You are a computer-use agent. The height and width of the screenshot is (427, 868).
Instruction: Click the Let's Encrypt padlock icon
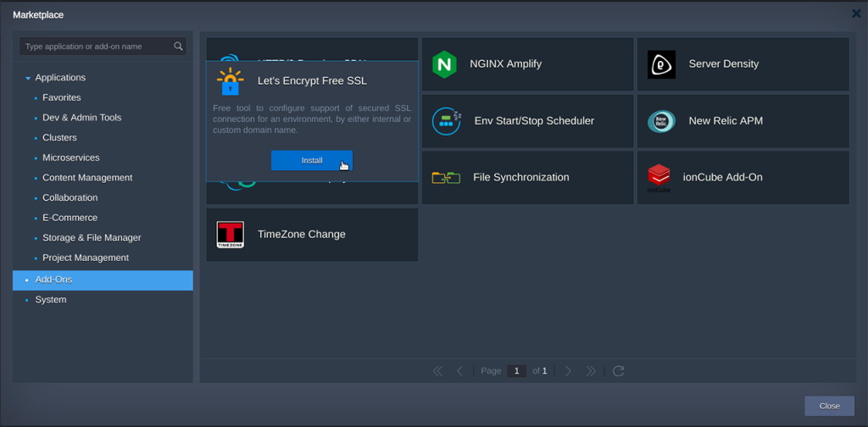231,81
